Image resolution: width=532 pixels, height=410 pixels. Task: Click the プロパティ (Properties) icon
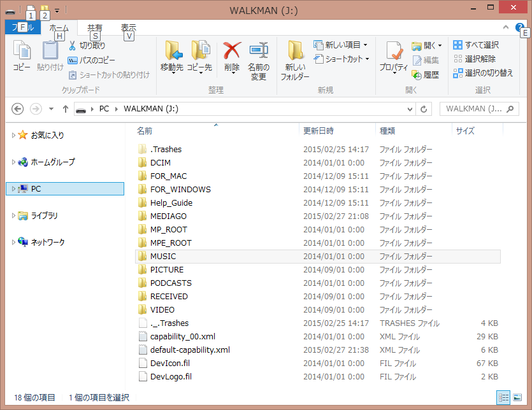(x=394, y=51)
